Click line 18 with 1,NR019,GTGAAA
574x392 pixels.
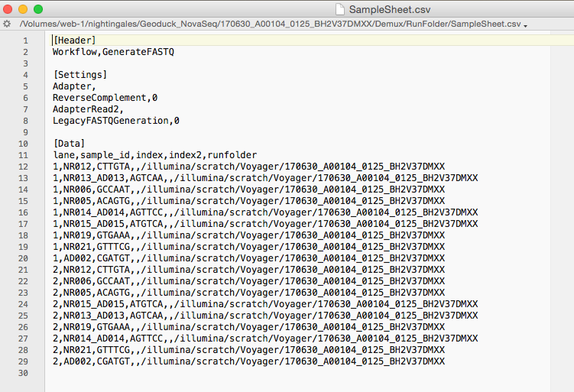point(249,235)
